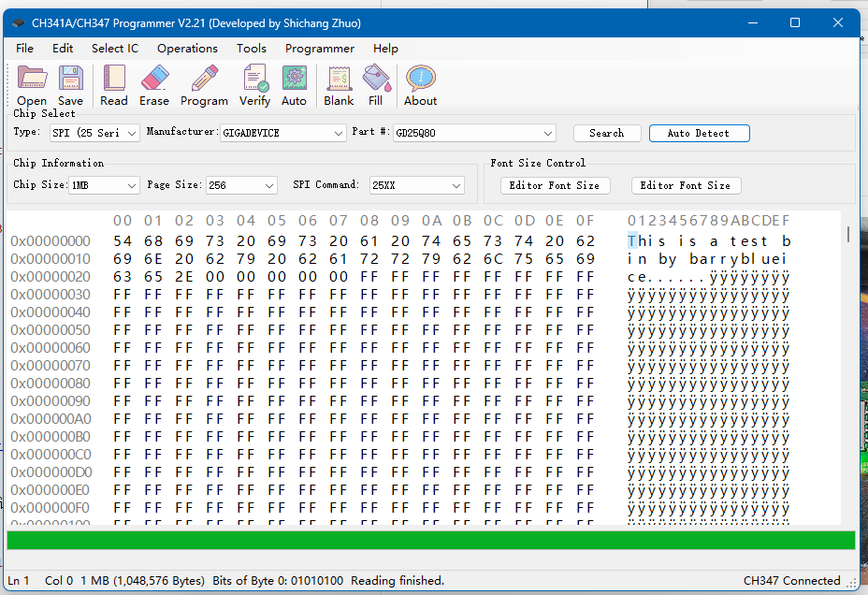Click the right Editor Font Size button
The width and height of the screenshot is (868, 595).
(x=686, y=185)
